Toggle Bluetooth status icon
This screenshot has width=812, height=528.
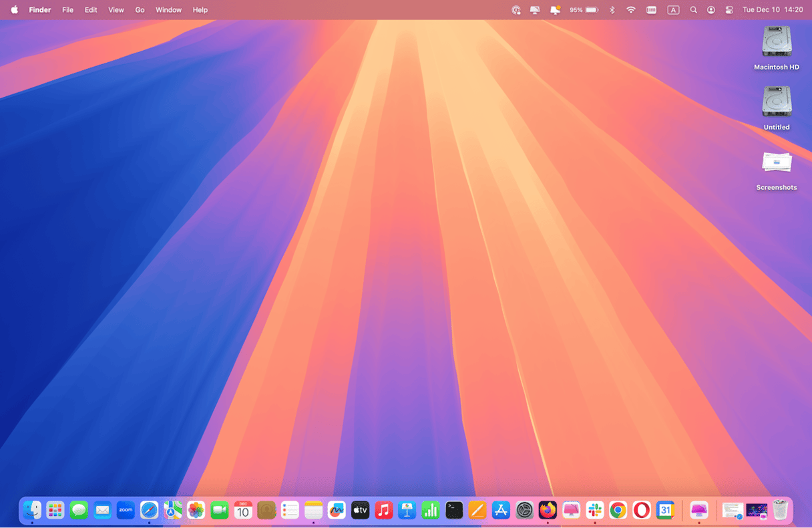612,10
